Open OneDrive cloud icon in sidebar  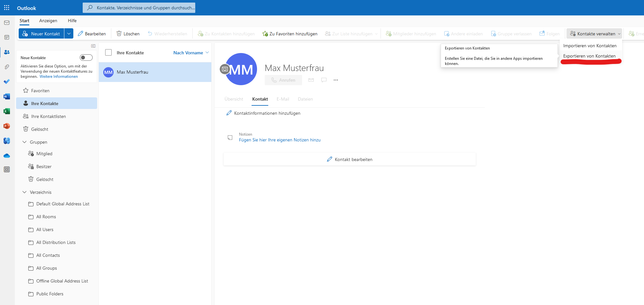point(7,156)
